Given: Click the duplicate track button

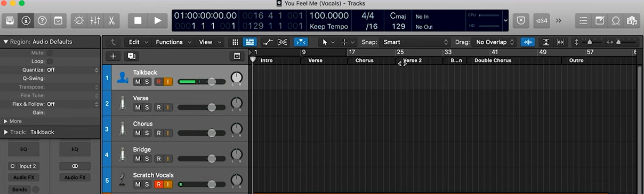Looking at the screenshot, I should (x=131, y=56).
